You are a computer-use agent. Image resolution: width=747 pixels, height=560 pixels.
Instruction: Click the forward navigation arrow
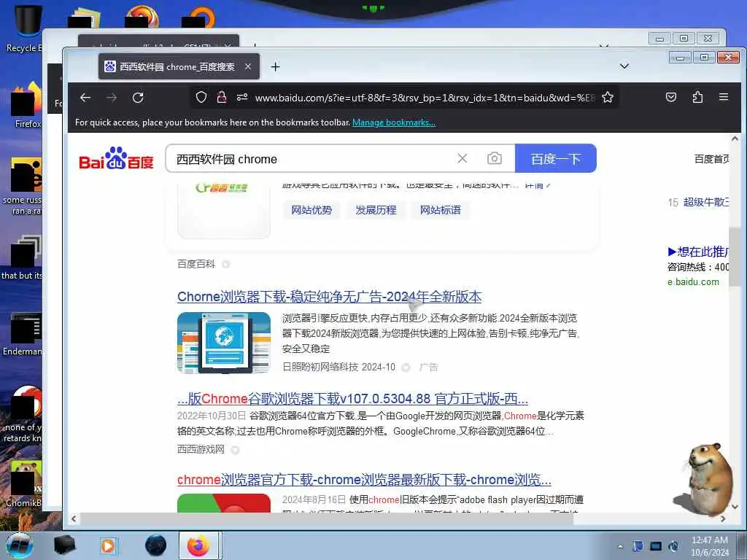click(112, 98)
